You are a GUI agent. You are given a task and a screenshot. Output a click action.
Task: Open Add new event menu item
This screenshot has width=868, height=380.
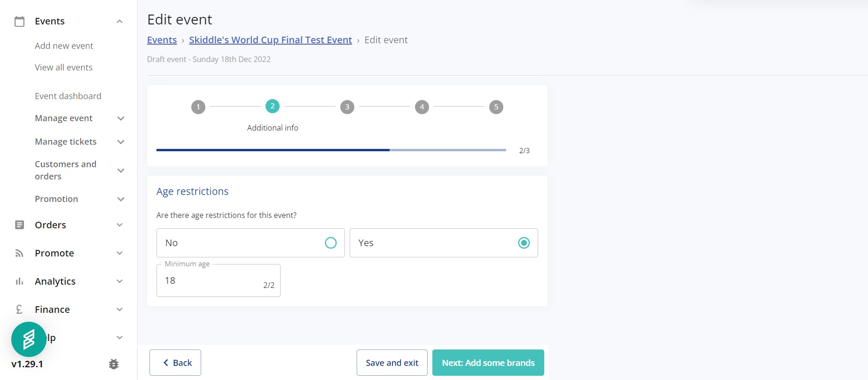[x=64, y=46]
